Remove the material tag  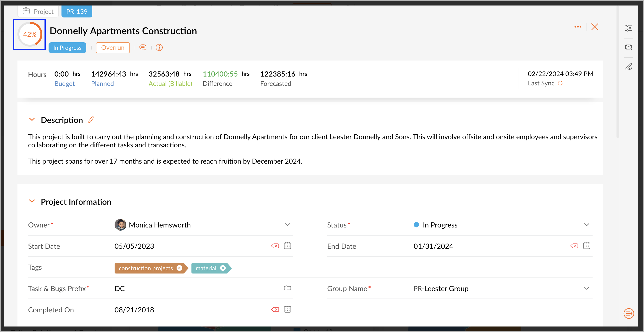click(223, 268)
